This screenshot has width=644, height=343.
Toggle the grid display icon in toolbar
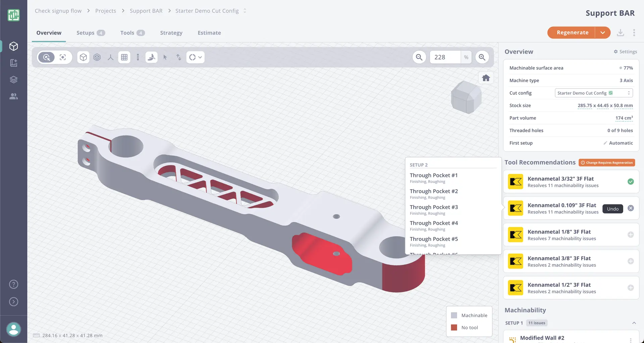pyautogui.click(x=124, y=57)
